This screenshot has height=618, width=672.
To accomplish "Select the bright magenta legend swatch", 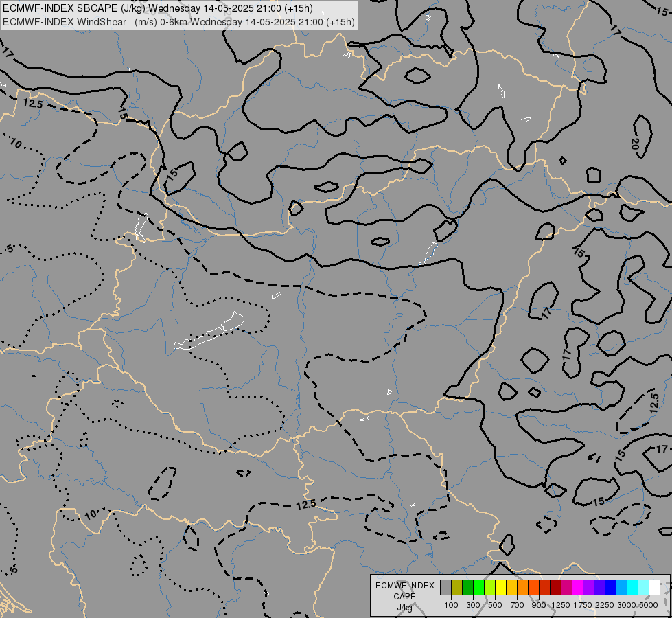I will (578, 588).
